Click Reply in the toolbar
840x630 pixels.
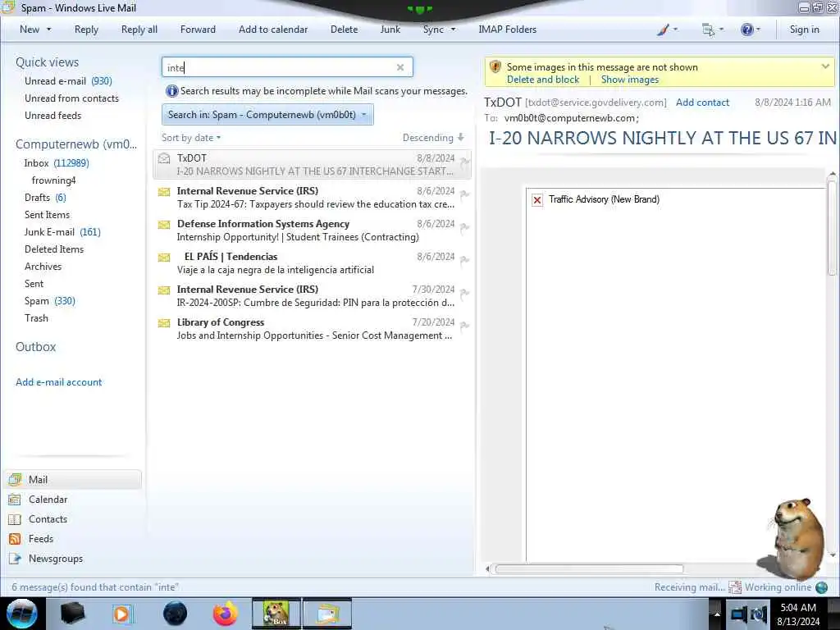click(86, 30)
